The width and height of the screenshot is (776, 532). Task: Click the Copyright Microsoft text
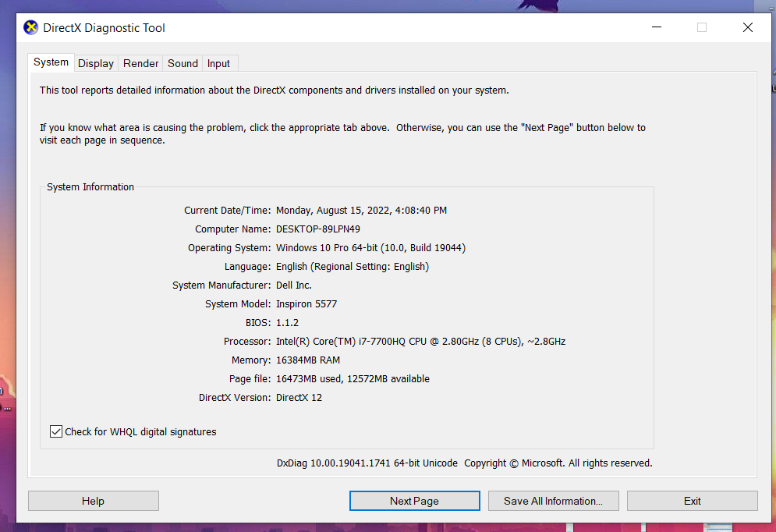pos(558,463)
